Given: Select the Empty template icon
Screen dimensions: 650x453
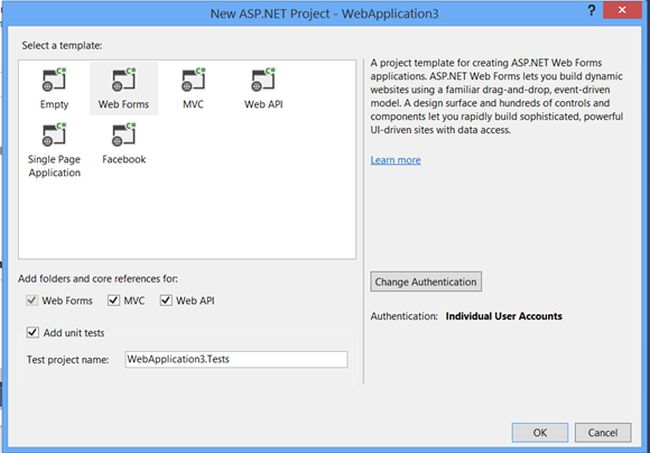Looking at the screenshot, I should pyautogui.click(x=54, y=80).
